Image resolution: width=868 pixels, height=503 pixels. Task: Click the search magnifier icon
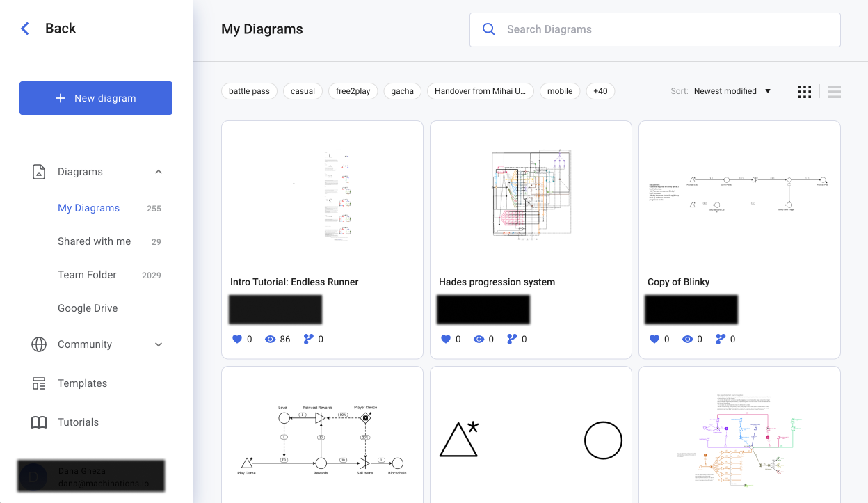pos(489,29)
